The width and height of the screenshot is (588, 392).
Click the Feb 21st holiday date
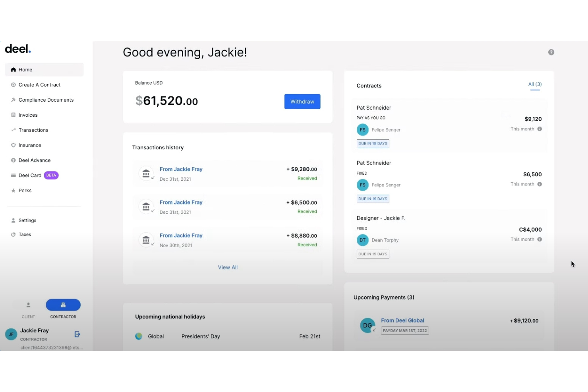click(310, 336)
